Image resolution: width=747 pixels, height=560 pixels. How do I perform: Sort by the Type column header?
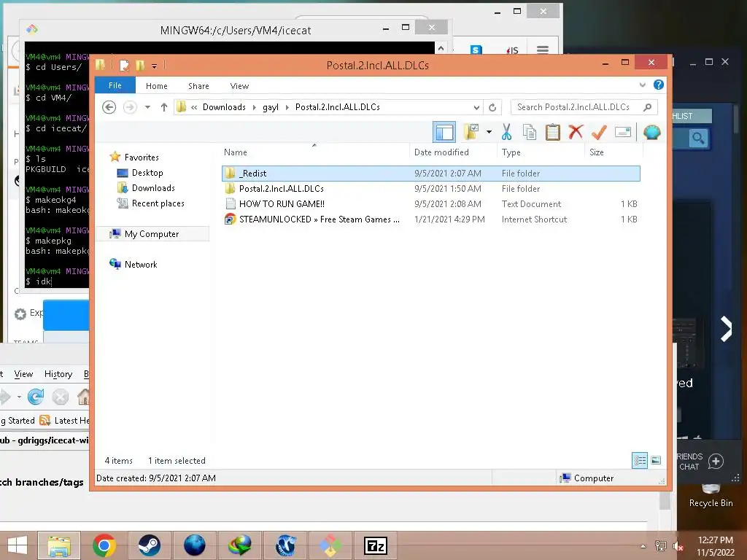541,152
